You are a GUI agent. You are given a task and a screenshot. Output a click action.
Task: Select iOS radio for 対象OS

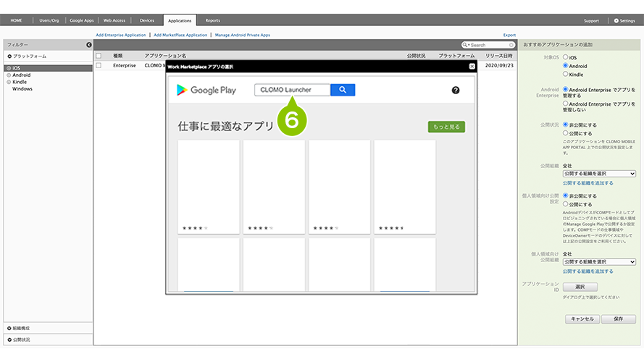point(566,57)
